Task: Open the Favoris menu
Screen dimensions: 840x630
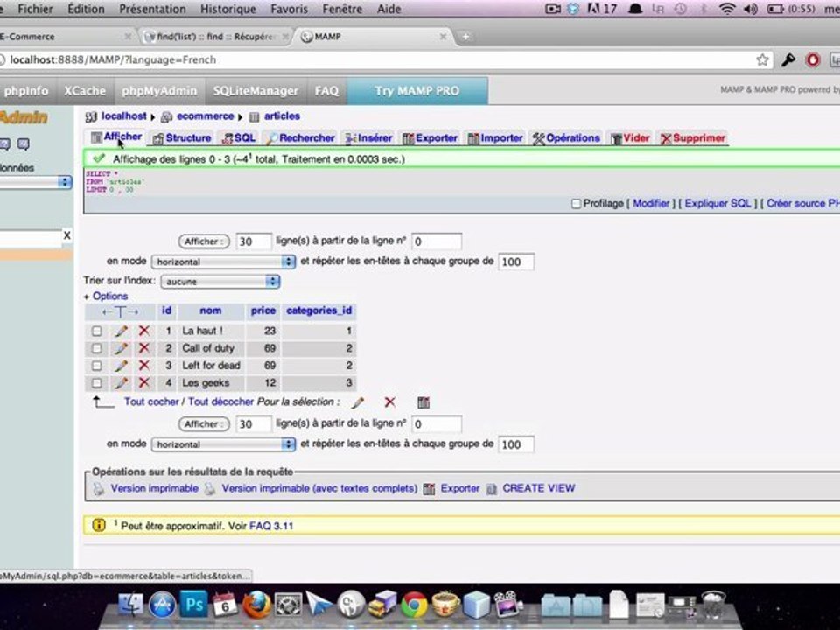Action: [x=290, y=9]
